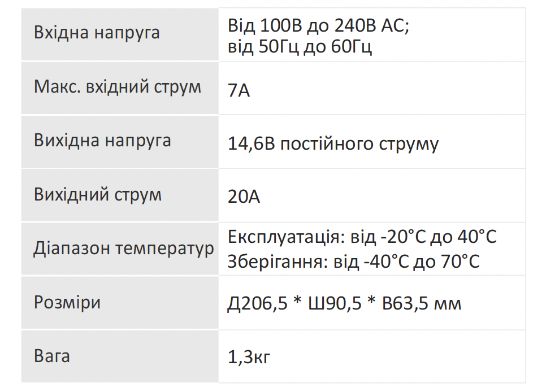This screenshot has width=546, height=392.
Task: Select the "14,6В постійного струму" value
Action: pos(333,143)
